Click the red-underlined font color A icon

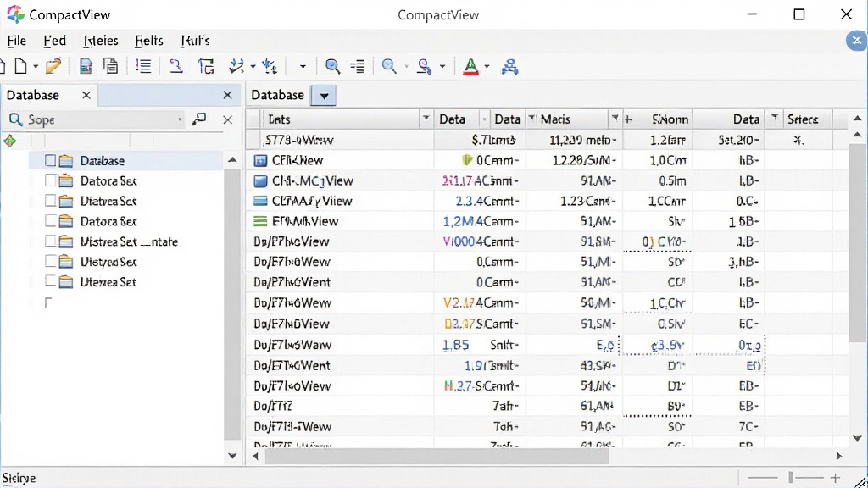click(470, 66)
